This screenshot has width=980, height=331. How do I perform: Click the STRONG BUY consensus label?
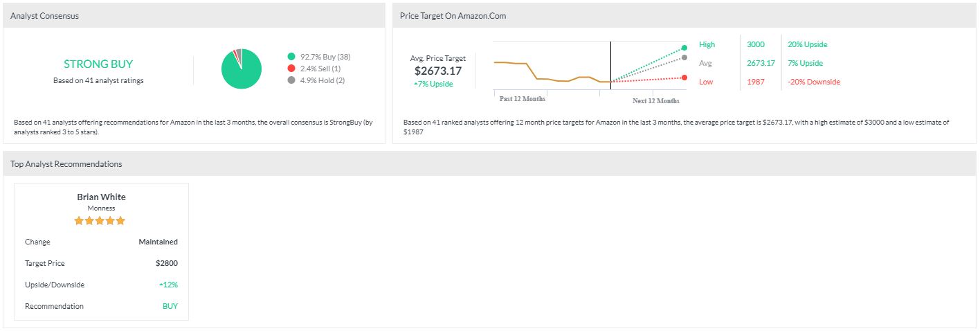(98, 64)
